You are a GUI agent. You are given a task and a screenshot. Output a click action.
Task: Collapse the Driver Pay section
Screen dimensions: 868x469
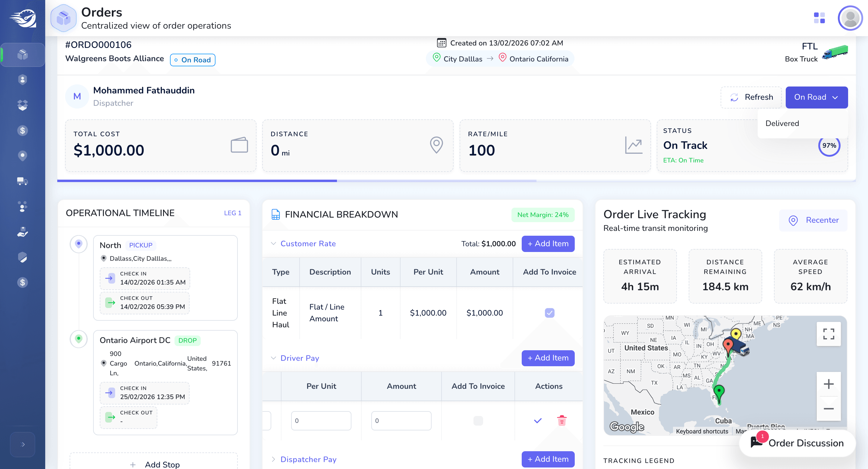click(273, 358)
